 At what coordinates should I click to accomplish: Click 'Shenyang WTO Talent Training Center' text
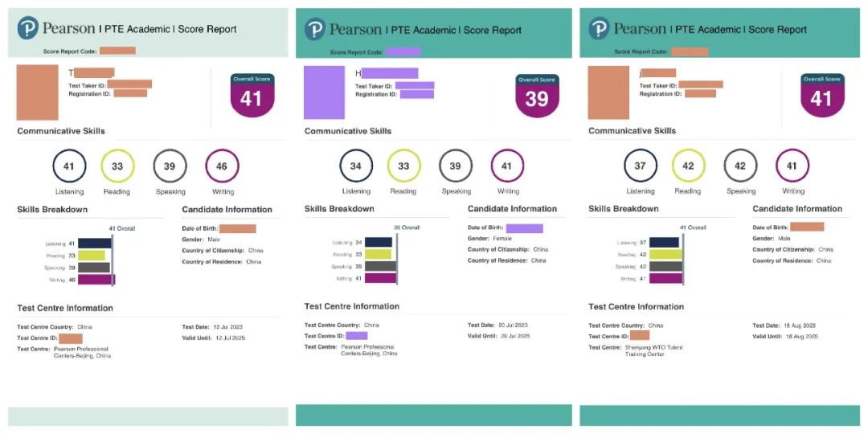[653, 350]
